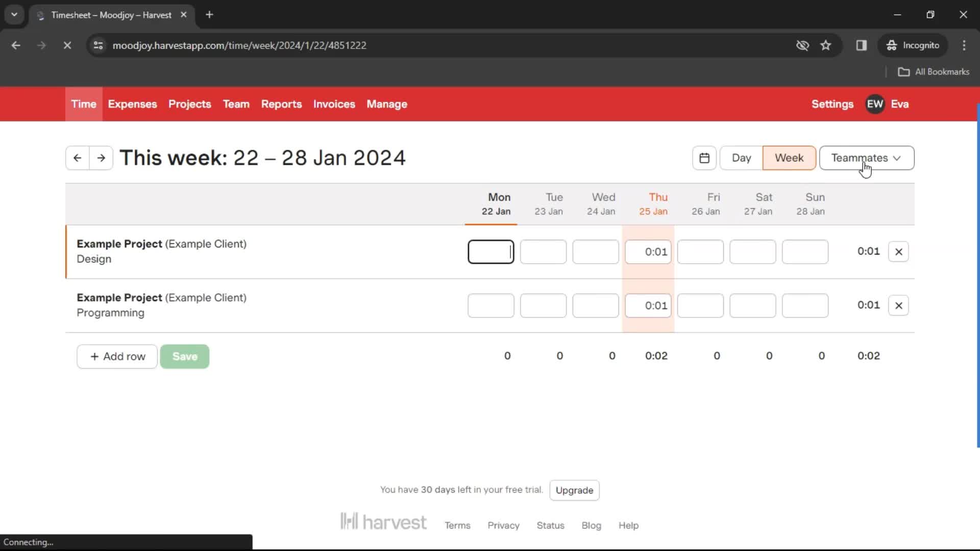Click the calendar/day picker icon
Viewport: 980px width, 551px height.
pos(704,158)
